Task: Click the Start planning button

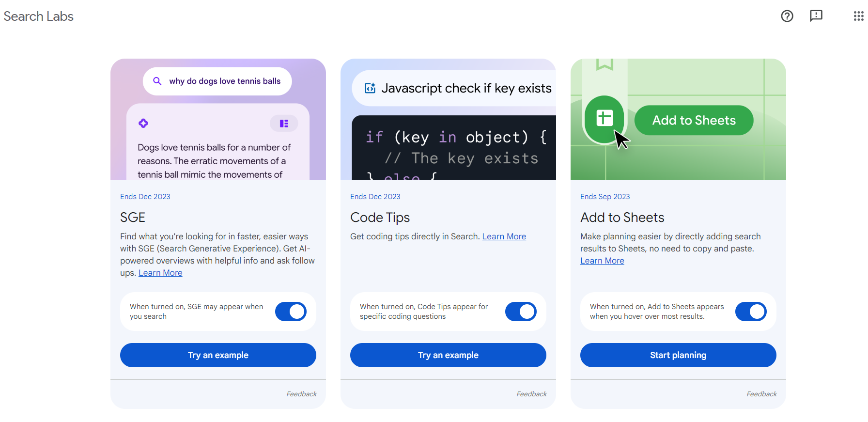Action: pos(678,355)
